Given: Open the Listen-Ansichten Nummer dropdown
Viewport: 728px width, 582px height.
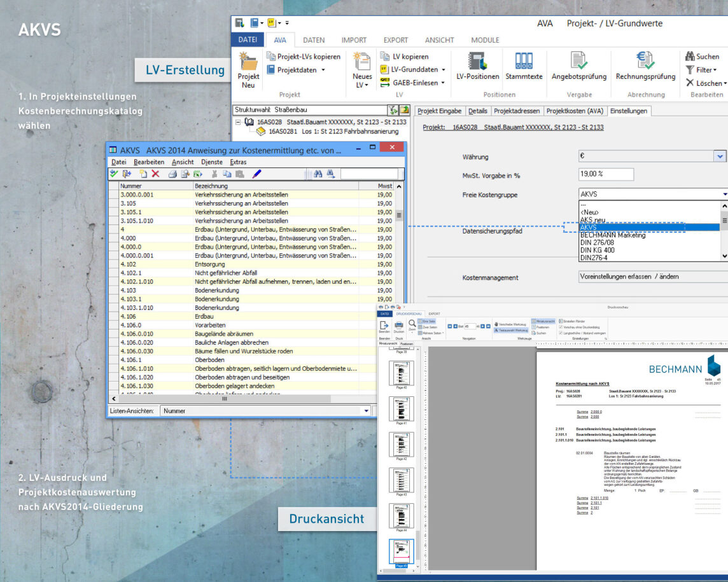Looking at the screenshot, I should (367, 411).
